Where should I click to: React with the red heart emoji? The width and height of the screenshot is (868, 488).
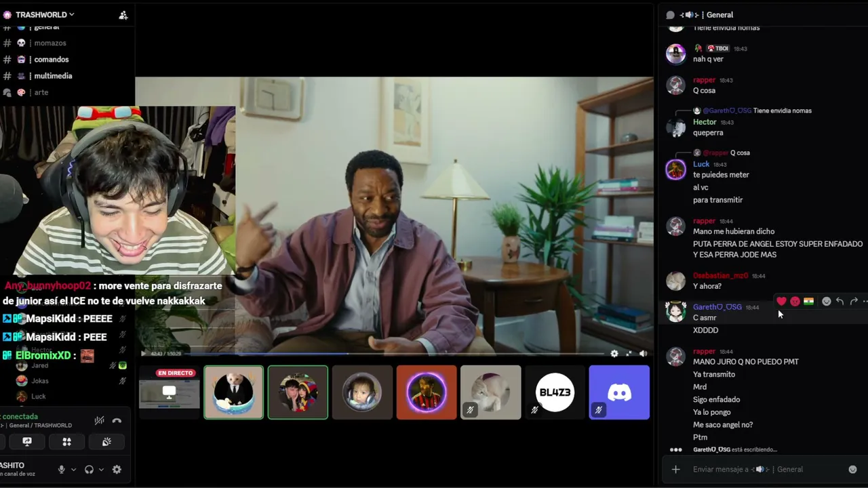781,302
